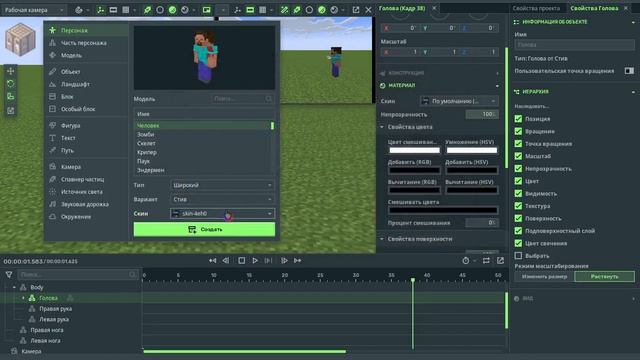The width and height of the screenshot is (640, 360).
Task: Pop out the timeline panel
Action: click(500, 260)
